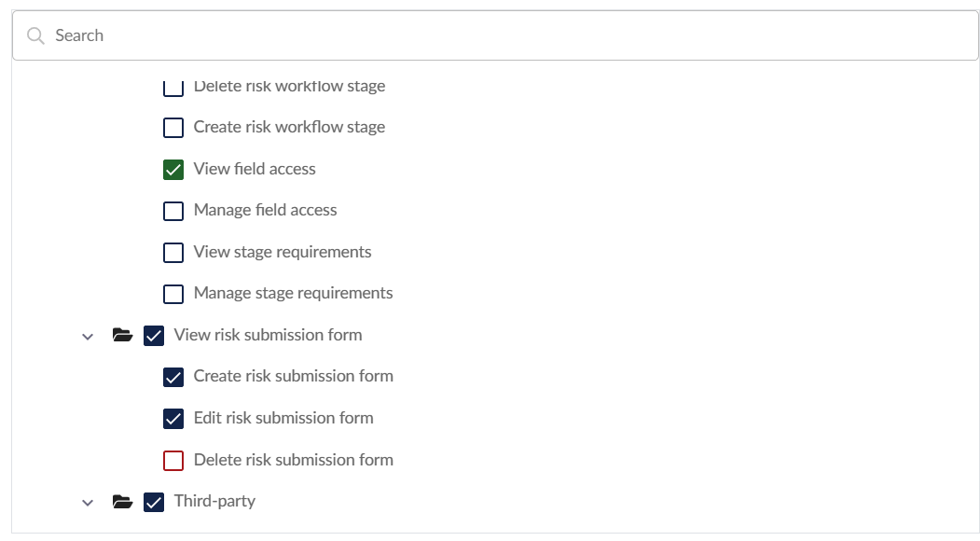Enable Create risk workflow stage permission
Image resolution: width=980 pixels, height=541 pixels.
point(173,128)
